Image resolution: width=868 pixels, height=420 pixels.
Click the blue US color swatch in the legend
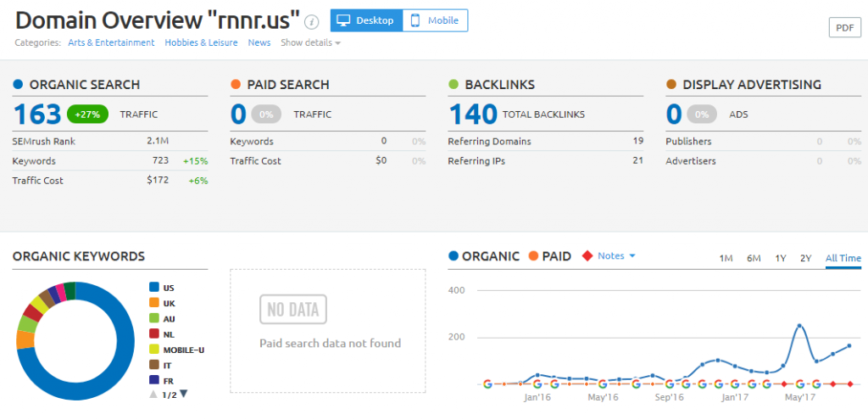[x=154, y=288]
